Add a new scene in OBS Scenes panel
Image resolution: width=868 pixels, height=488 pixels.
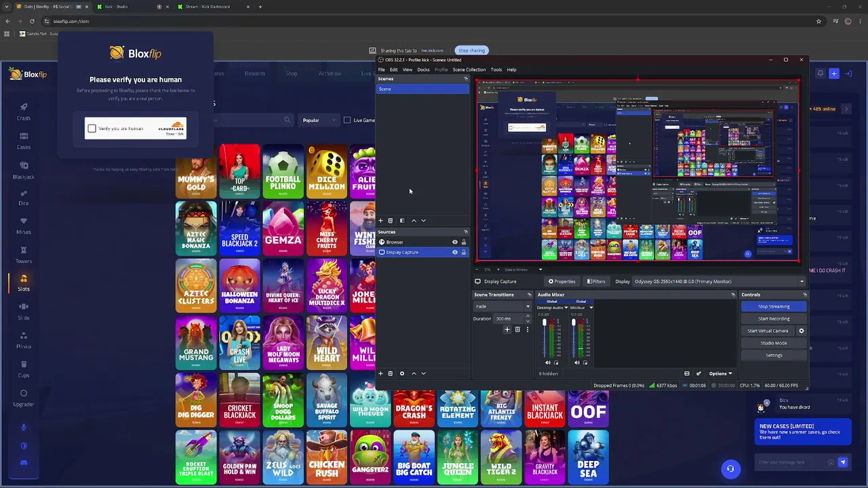[380, 220]
